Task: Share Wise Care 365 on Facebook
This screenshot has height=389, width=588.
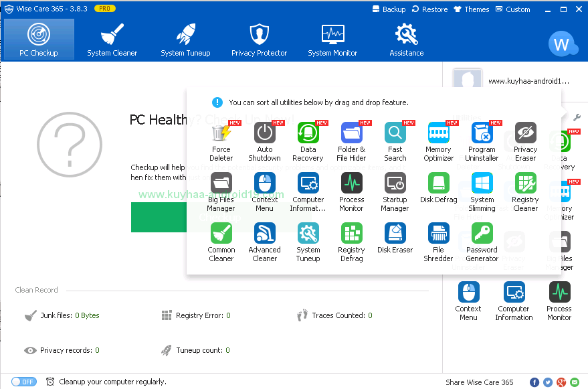Action: [534, 382]
